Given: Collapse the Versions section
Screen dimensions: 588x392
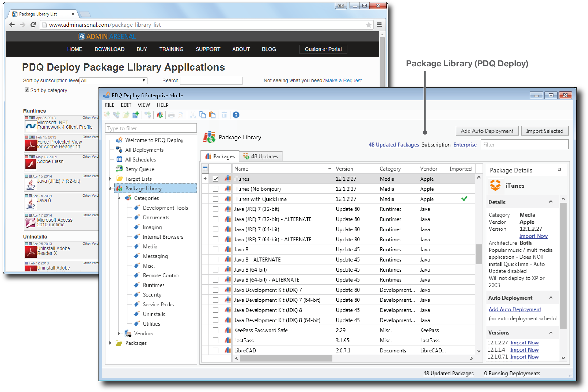Looking at the screenshot, I should (551, 333).
